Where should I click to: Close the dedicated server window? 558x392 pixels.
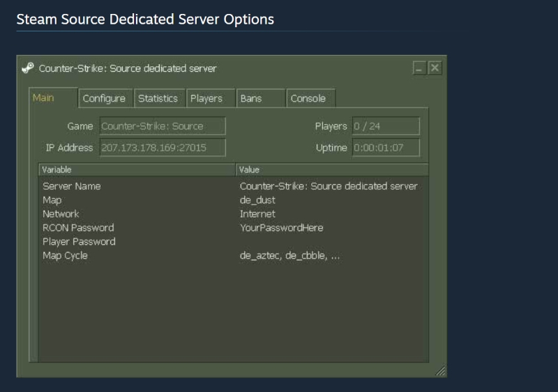click(435, 68)
